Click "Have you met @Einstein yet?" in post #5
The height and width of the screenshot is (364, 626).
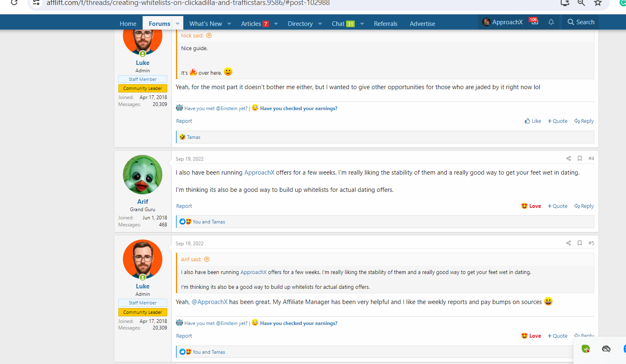click(x=216, y=323)
